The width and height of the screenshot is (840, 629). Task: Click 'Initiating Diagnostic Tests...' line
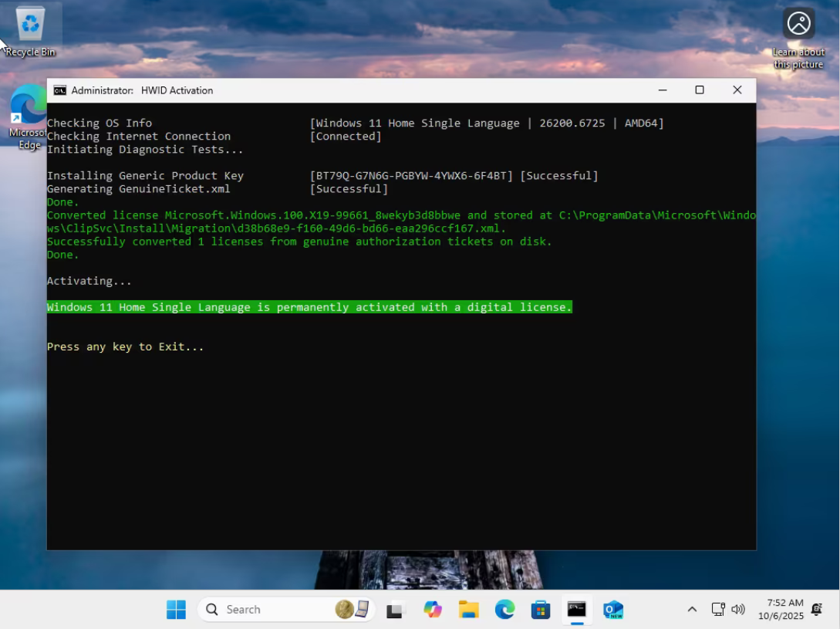(x=145, y=150)
